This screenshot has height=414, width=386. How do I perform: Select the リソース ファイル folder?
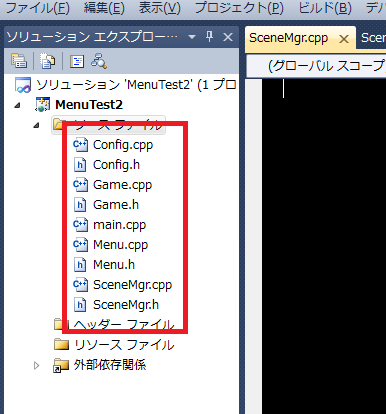tap(124, 345)
